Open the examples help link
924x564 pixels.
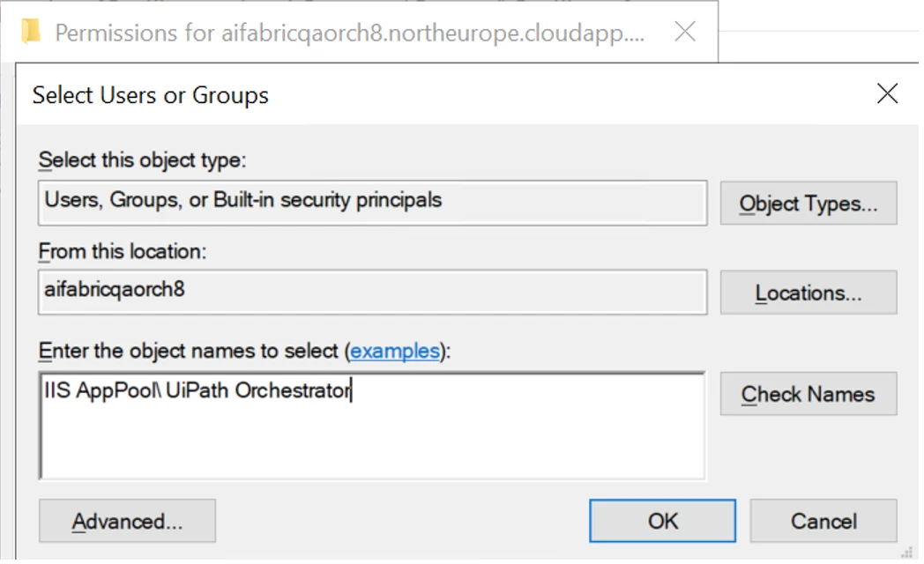[395, 351]
